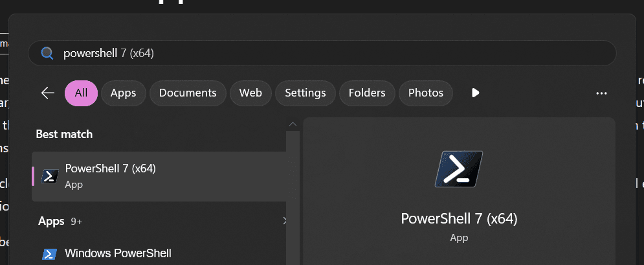Show more filters with the play arrow
Image resolution: width=644 pixels, height=265 pixels.
475,93
